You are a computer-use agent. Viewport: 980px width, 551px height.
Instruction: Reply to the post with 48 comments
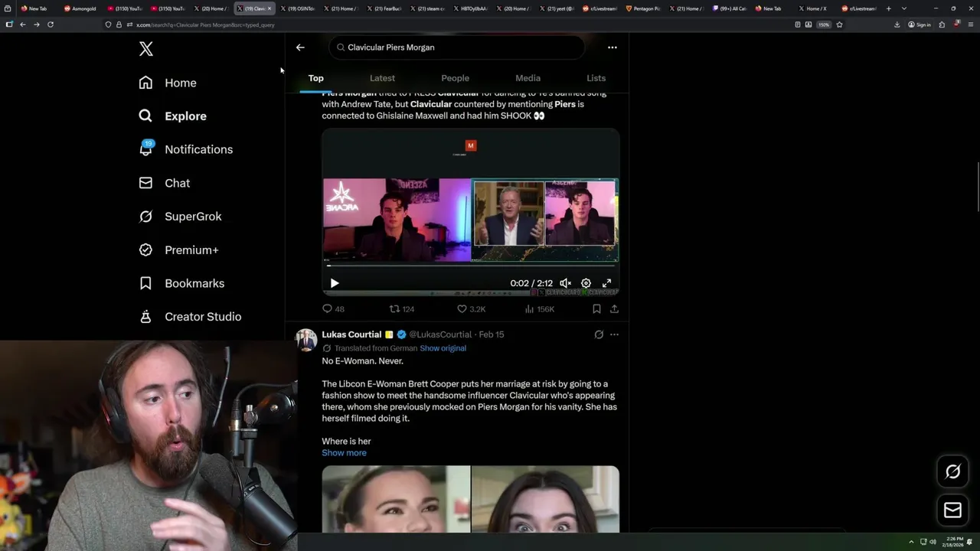(x=333, y=309)
